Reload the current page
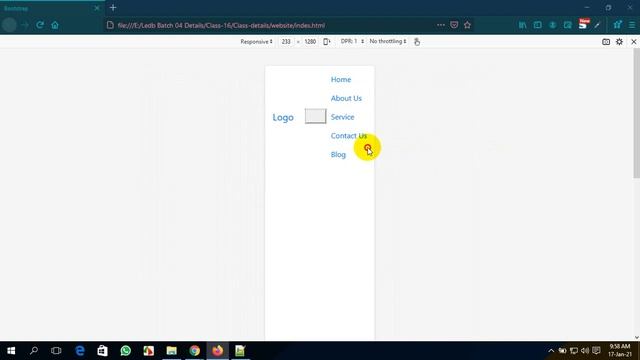Screen dimensions: 640x360 40,25
